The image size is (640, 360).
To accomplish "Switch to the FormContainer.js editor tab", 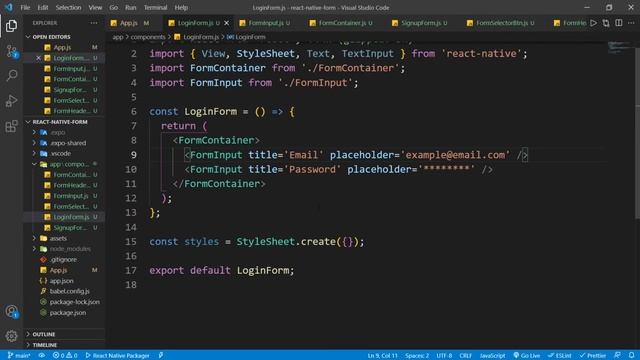I will click(x=345, y=23).
